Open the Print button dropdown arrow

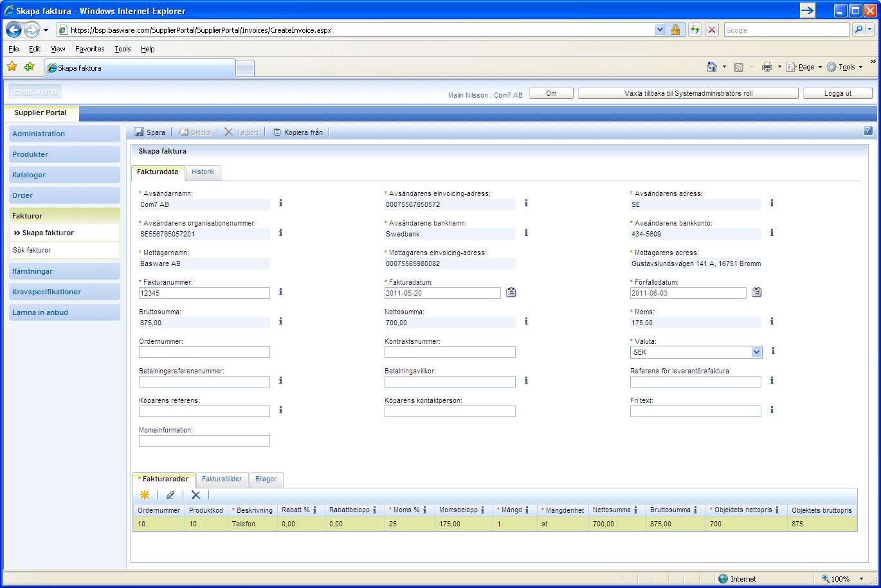[779, 67]
